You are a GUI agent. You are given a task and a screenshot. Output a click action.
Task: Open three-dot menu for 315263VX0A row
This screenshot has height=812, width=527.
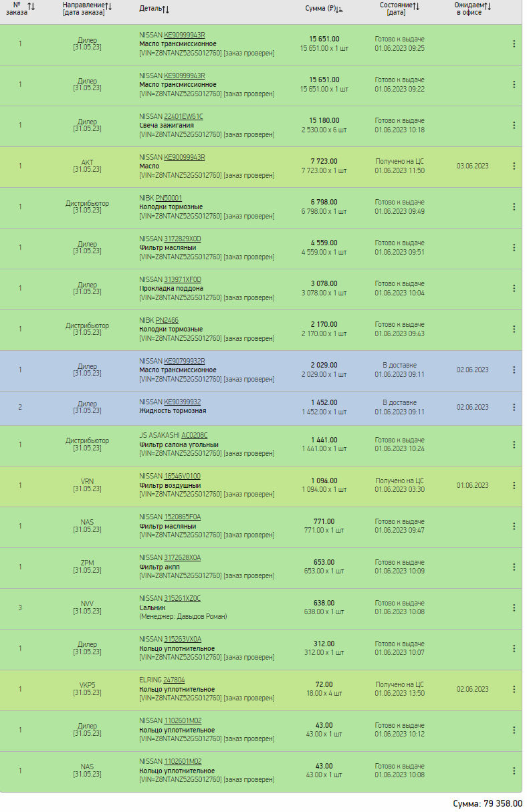(x=514, y=648)
